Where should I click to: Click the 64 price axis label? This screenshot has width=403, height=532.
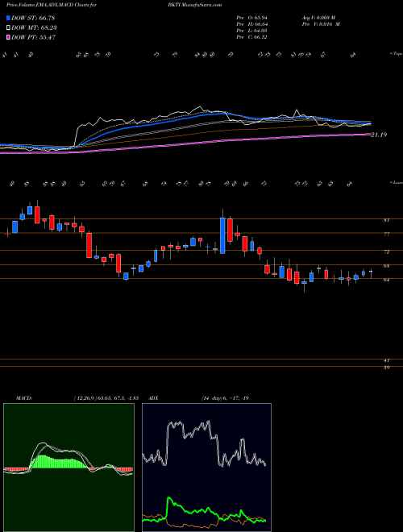(x=386, y=281)
